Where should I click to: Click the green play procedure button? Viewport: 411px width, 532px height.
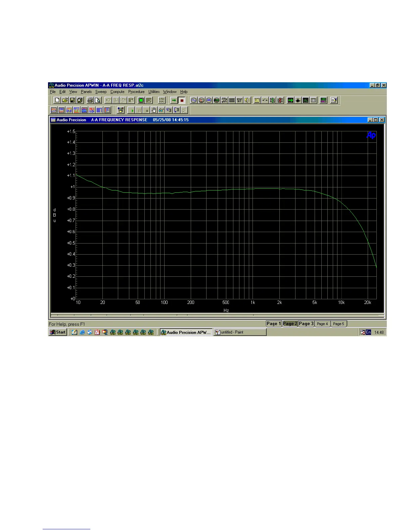click(132, 110)
